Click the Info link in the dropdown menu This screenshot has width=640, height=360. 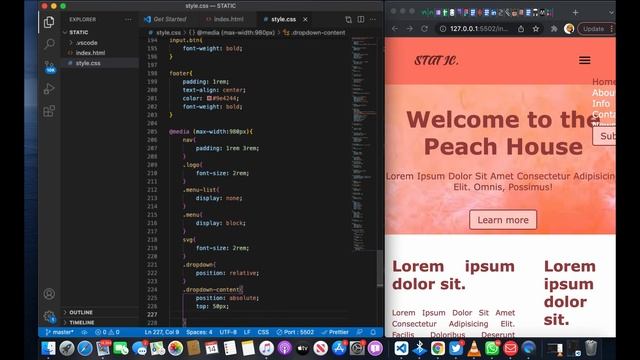601,104
